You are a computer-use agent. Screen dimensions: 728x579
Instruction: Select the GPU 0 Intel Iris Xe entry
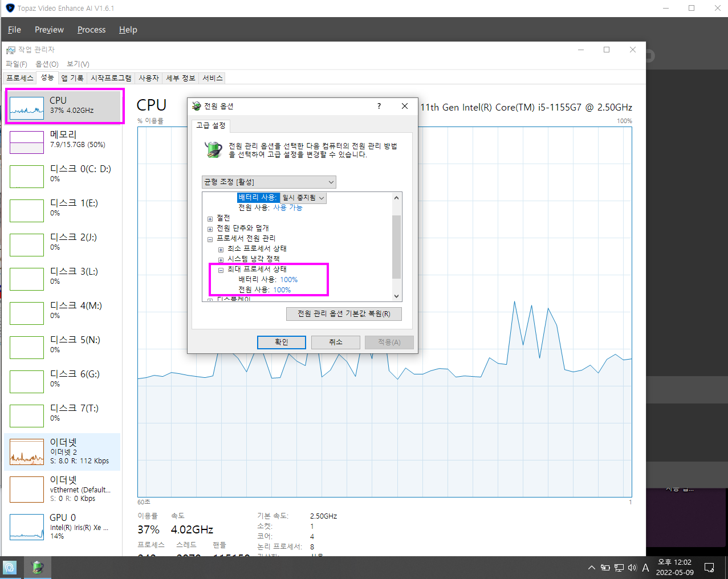click(63, 527)
